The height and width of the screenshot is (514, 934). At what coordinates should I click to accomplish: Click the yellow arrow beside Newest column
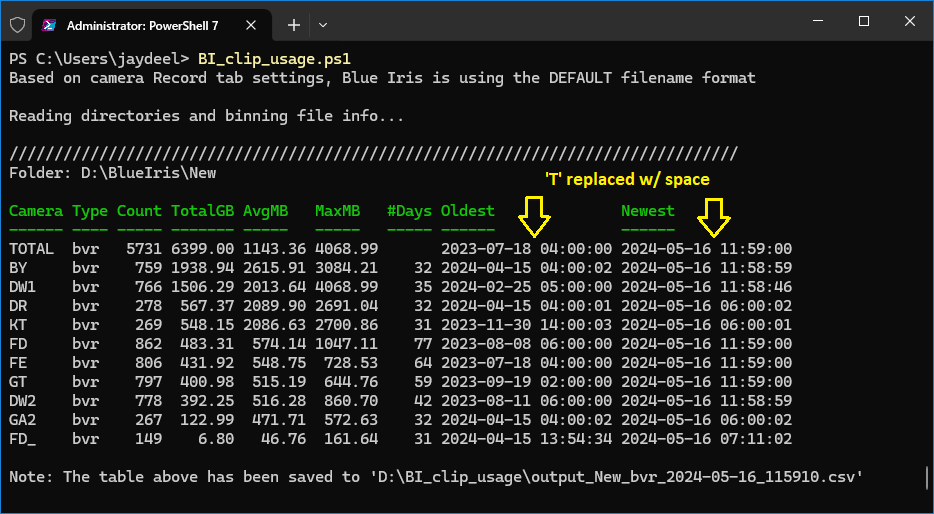click(714, 216)
